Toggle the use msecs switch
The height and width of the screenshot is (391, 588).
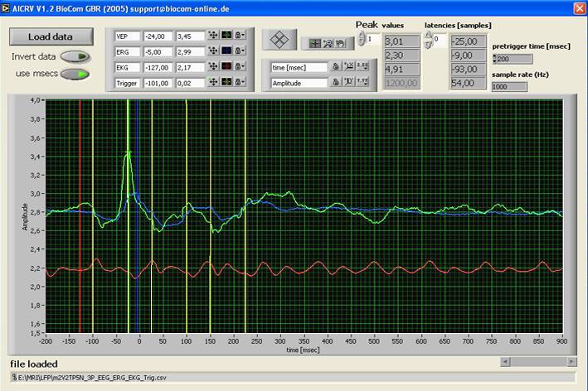[75, 74]
